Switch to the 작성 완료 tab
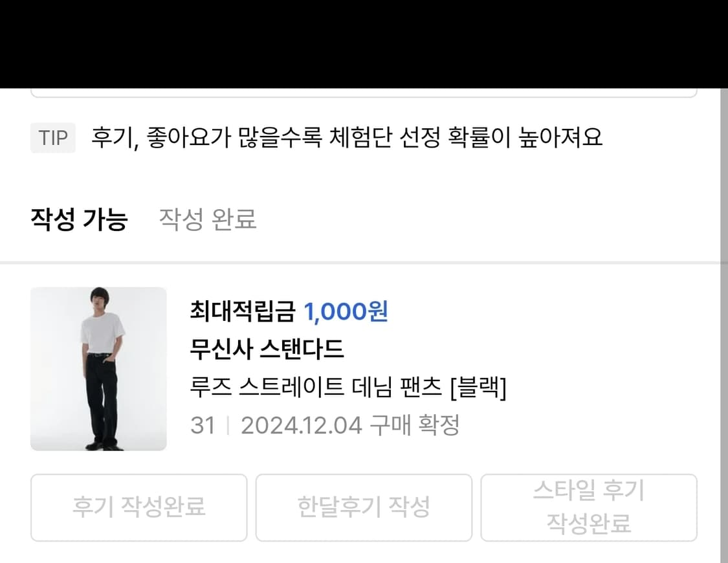The image size is (728, 563). tap(208, 219)
